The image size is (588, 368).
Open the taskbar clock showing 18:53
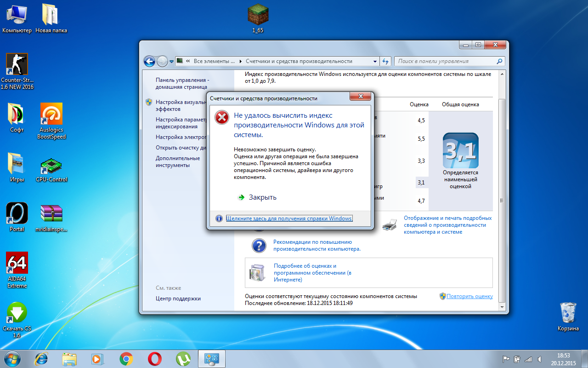[564, 359]
